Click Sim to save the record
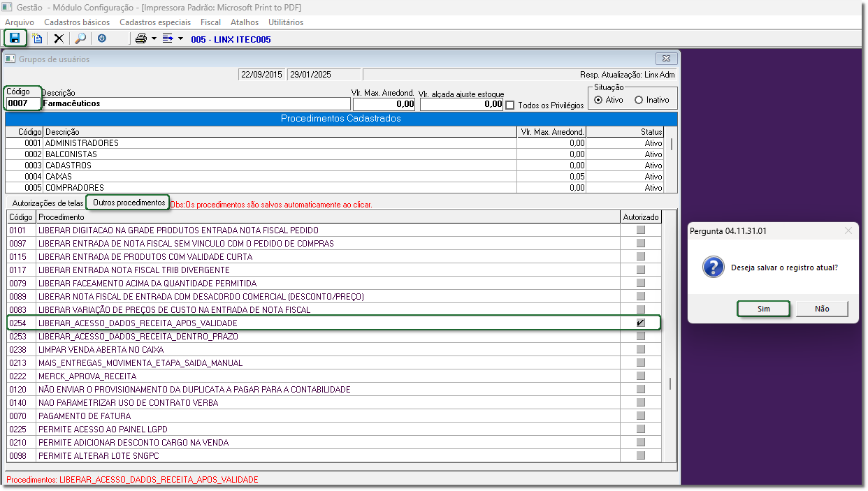Viewport: 868px width, 491px height. (763, 309)
